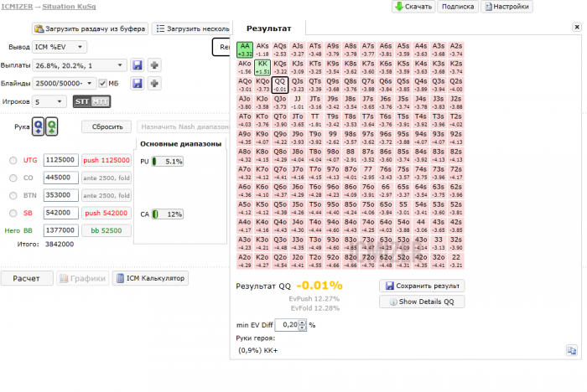Select the KK cell in the grid
Screen dimensions: 587x392
pyautogui.click(x=262, y=67)
